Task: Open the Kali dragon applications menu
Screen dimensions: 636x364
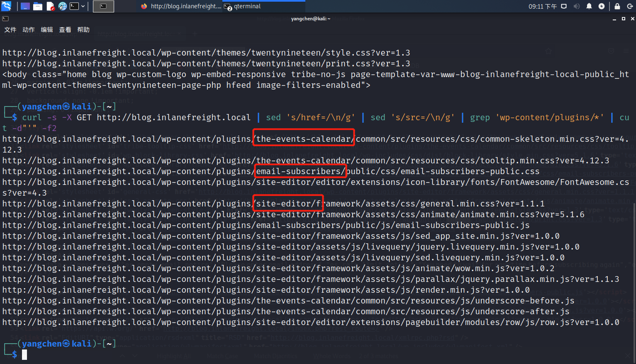Action: click(6, 6)
